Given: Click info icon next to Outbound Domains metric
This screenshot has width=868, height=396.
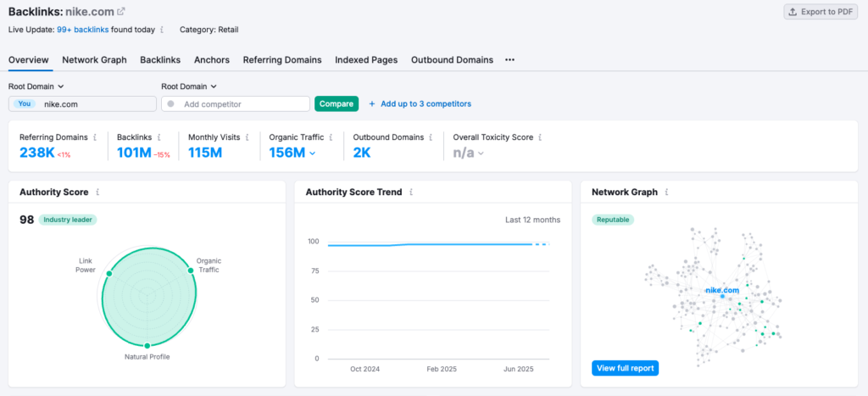Looking at the screenshot, I should click(x=431, y=137).
